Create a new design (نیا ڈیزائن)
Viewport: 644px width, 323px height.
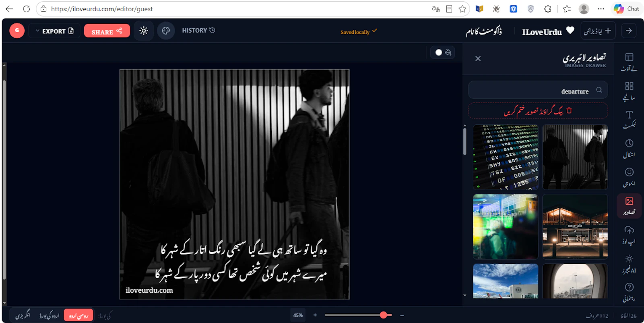[x=598, y=31]
